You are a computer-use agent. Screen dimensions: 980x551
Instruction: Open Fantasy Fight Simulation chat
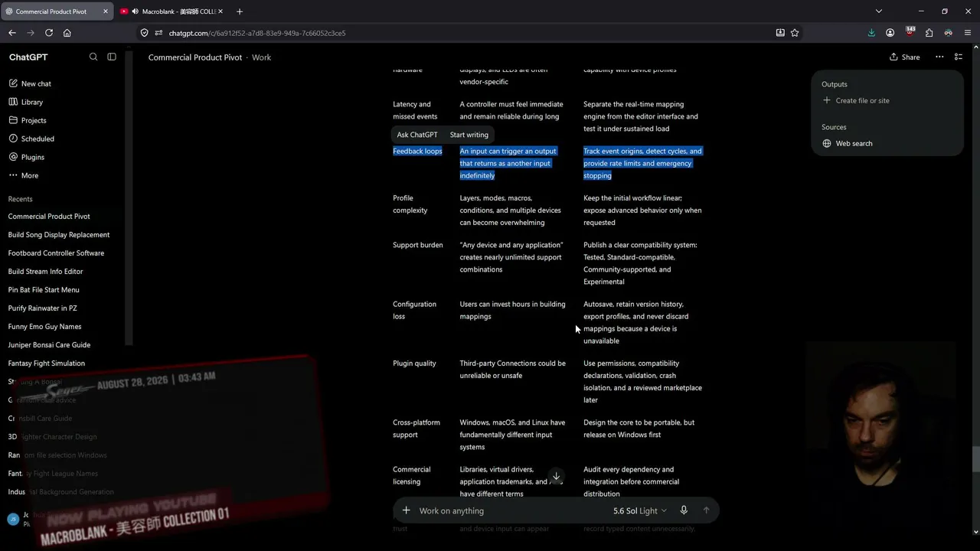point(47,364)
